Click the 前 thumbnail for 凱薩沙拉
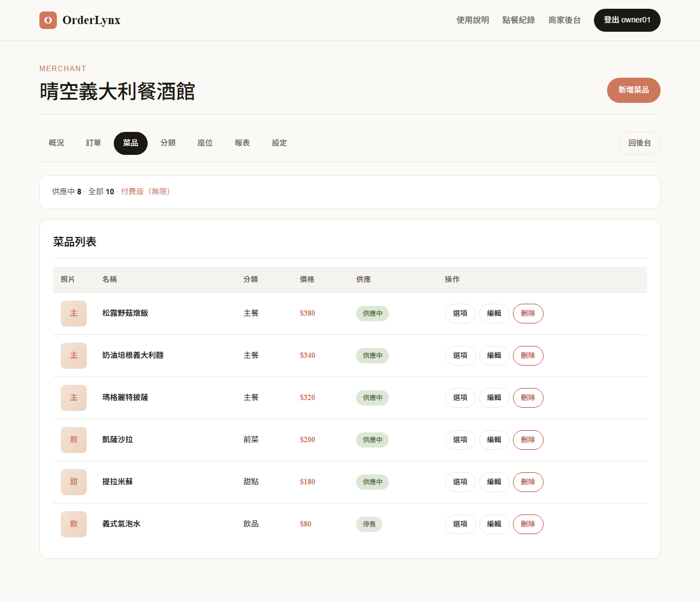This screenshot has width=700, height=602. [74, 440]
